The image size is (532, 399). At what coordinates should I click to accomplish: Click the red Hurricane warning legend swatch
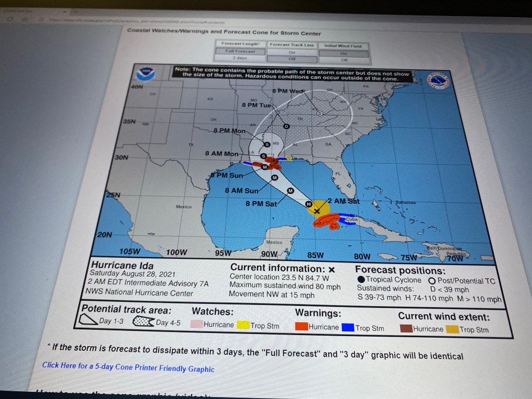click(x=301, y=327)
